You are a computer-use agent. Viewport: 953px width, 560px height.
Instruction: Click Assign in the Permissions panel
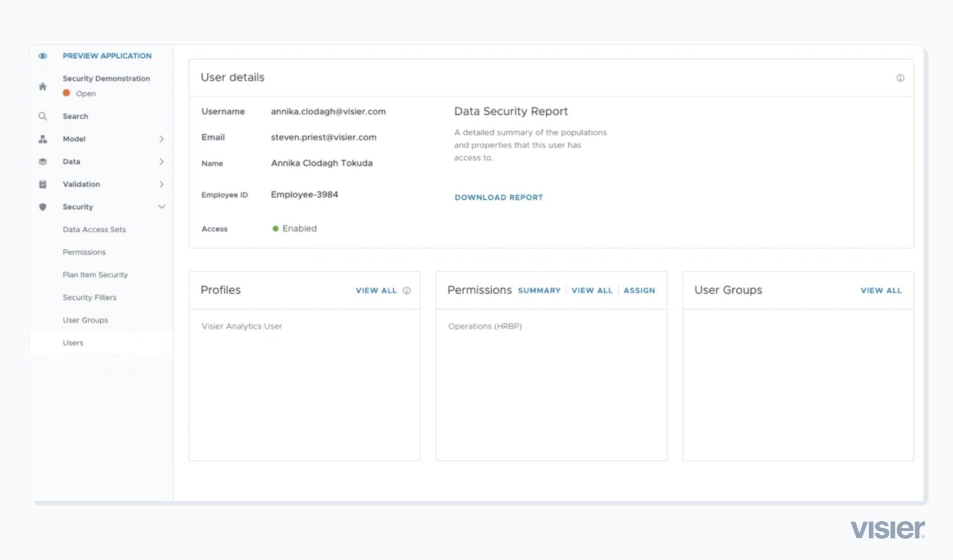coord(639,290)
